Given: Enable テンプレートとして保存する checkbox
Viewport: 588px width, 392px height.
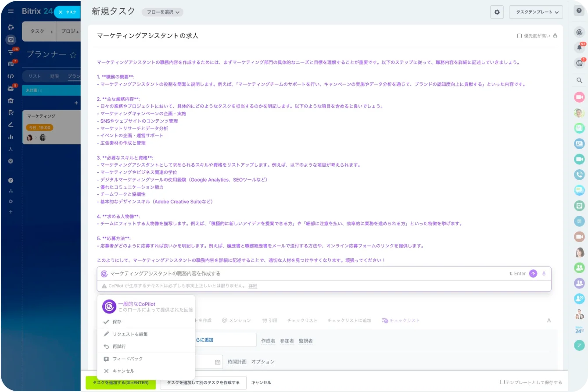Looking at the screenshot, I should pyautogui.click(x=502, y=382).
